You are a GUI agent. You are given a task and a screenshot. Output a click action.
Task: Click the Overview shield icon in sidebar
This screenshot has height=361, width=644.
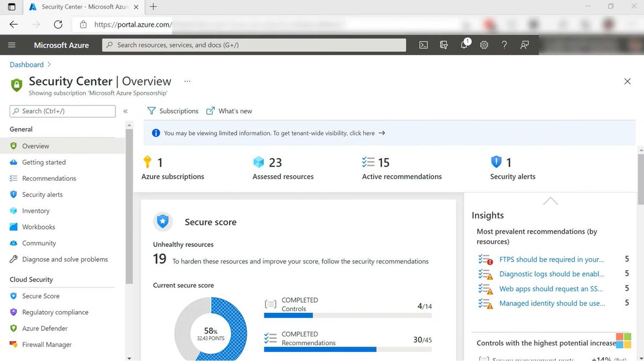coord(13,146)
